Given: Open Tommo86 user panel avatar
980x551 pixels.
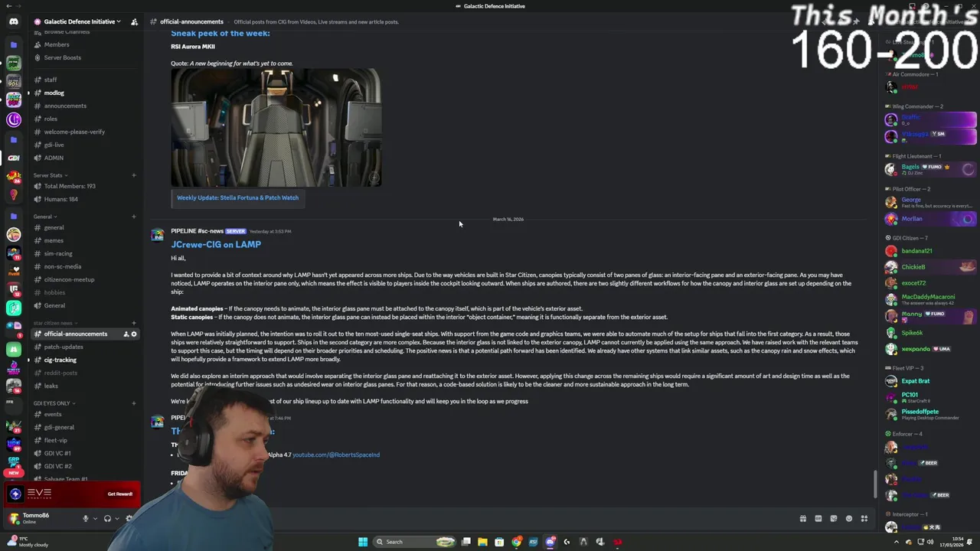Looking at the screenshot, I should [x=14, y=518].
